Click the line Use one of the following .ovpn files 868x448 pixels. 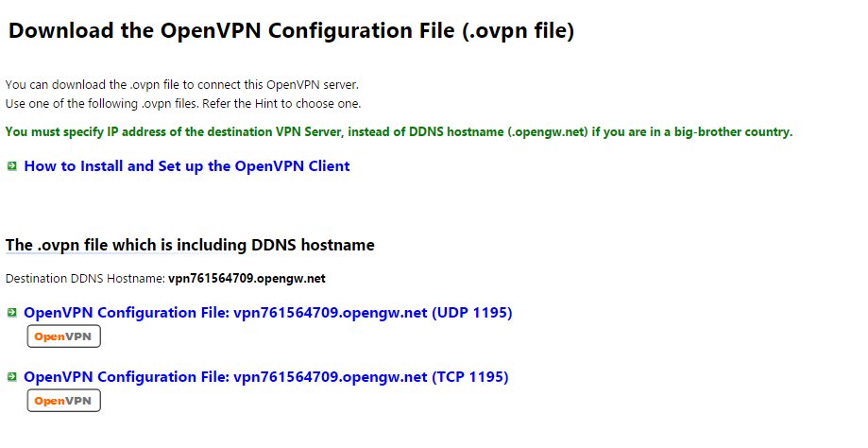(x=183, y=104)
